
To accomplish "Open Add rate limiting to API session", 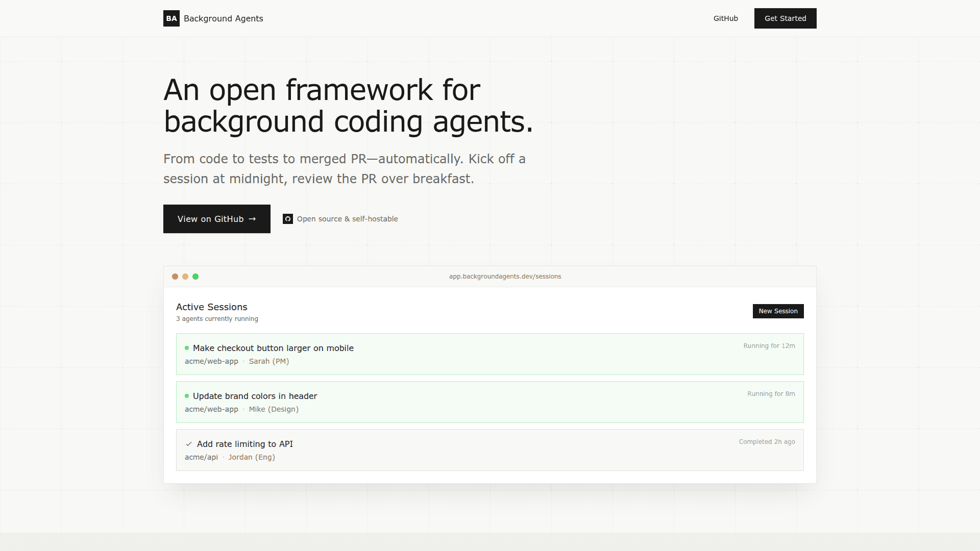I will click(245, 444).
